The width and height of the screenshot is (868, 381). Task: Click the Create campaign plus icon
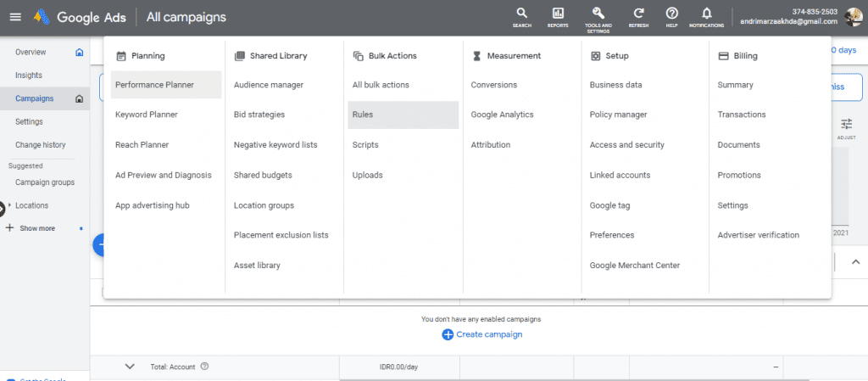click(448, 334)
